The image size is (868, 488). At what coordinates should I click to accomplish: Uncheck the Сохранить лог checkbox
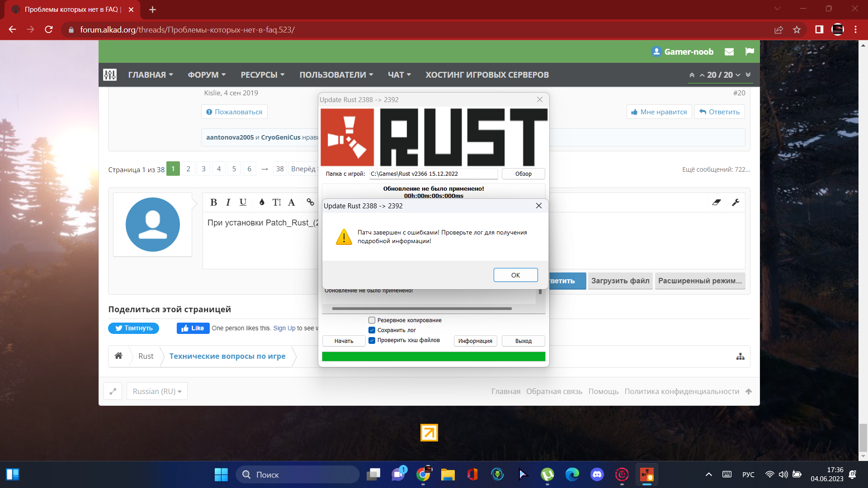(x=372, y=330)
